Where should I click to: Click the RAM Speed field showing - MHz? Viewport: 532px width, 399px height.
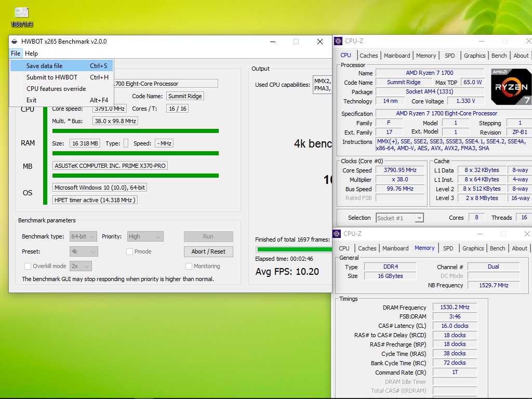tap(164, 143)
